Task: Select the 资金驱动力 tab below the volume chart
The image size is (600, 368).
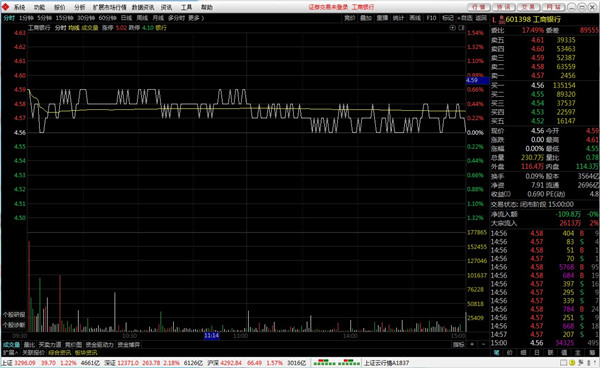Action: (99, 345)
